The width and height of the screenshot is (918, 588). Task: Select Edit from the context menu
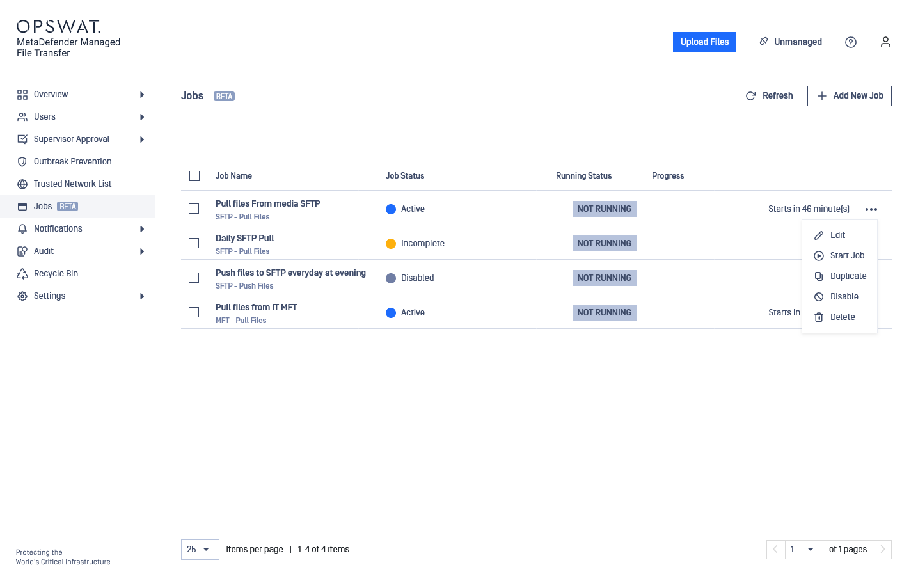839,235
